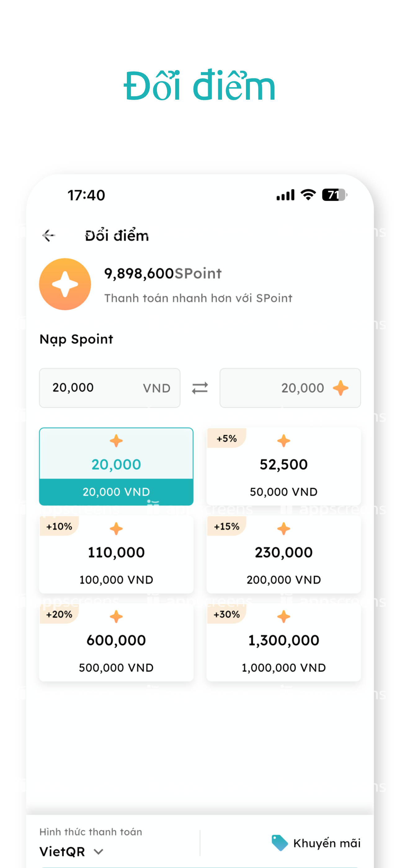This screenshot has width=400, height=868.
Task: Click the VND amount input field
Action: (x=110, y=388)
